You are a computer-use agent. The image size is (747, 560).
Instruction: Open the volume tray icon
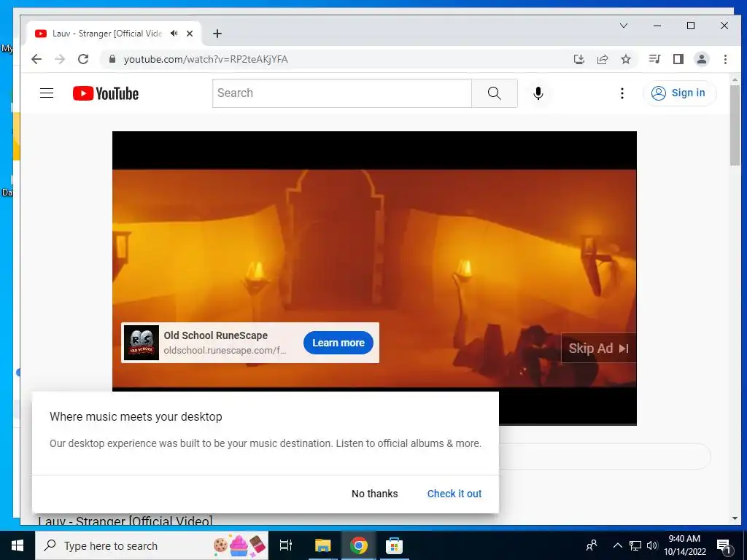652,545
